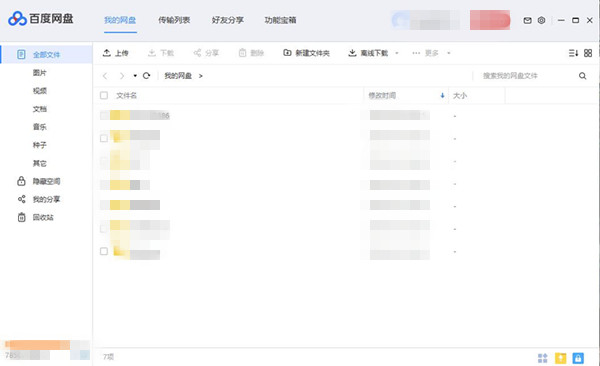Open the blurred user account profile
Screen dimensions: 600x366
[x=426, y=20]
